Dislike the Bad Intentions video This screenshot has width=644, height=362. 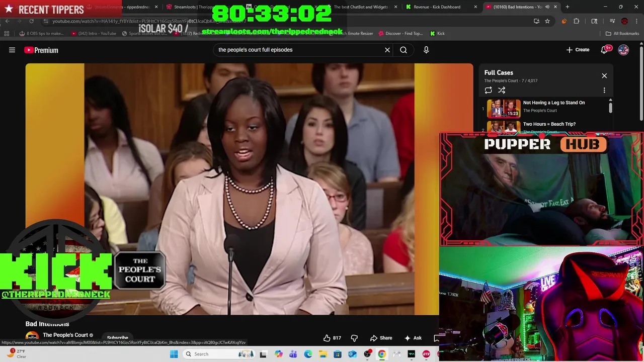[354, 338]
